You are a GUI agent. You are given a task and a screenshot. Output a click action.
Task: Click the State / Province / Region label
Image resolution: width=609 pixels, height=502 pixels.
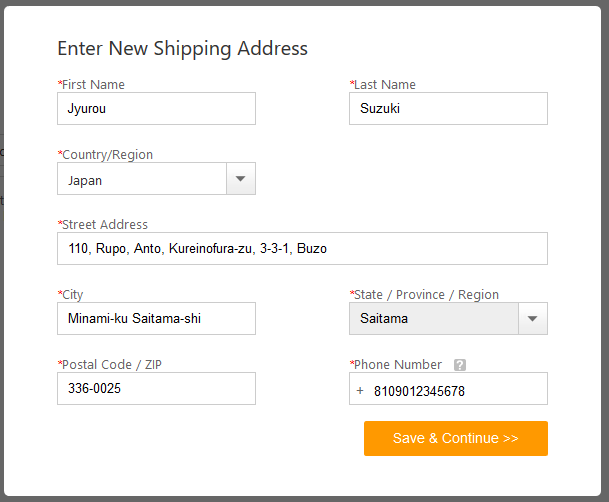[x=426, y=295]
